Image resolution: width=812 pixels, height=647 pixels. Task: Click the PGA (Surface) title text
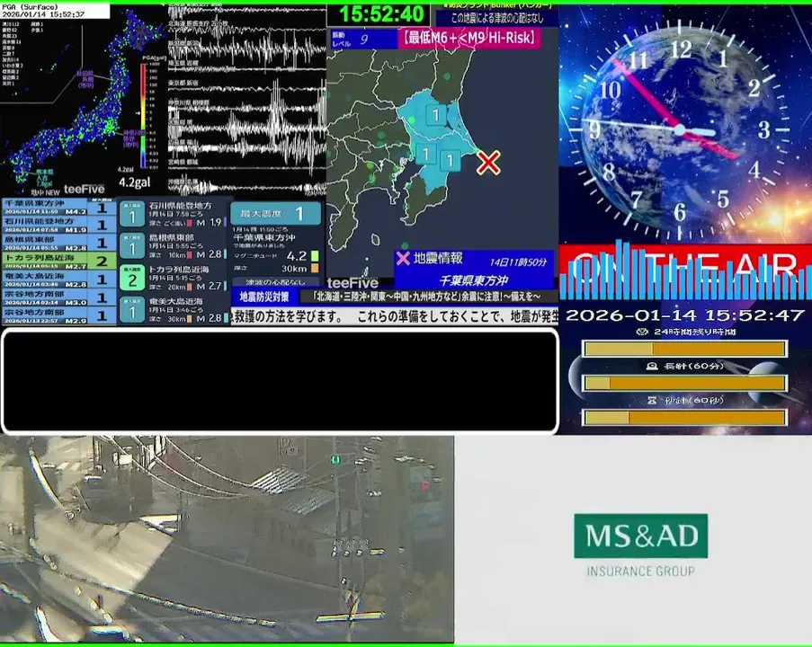(x=29, y=6)
